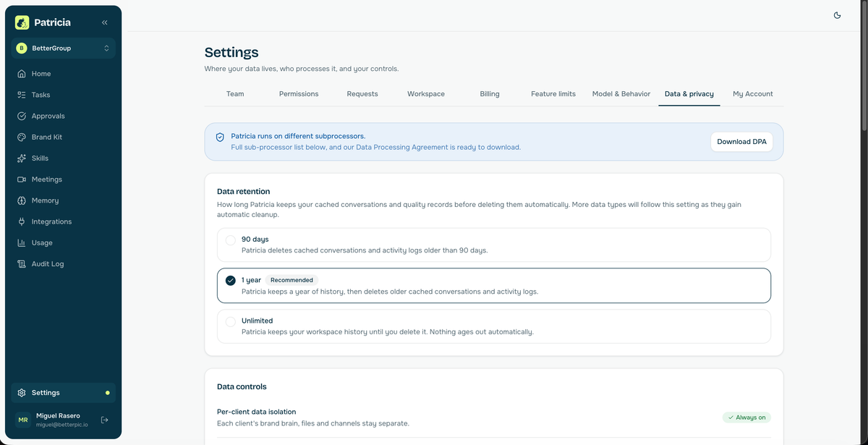This screenshot has height=445, width=868.
Task: Switch to Model & Behavior tab
Action: (x=621, y=94)
